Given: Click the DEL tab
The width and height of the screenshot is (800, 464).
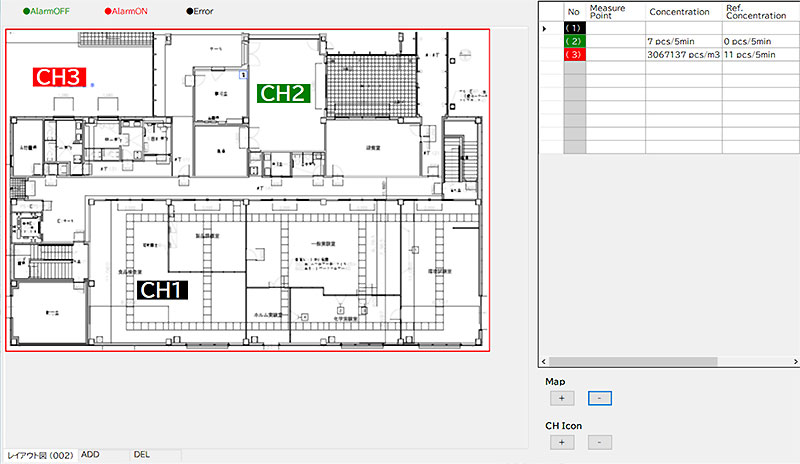Looking at the screenshot, I should [x=142, y=455].
